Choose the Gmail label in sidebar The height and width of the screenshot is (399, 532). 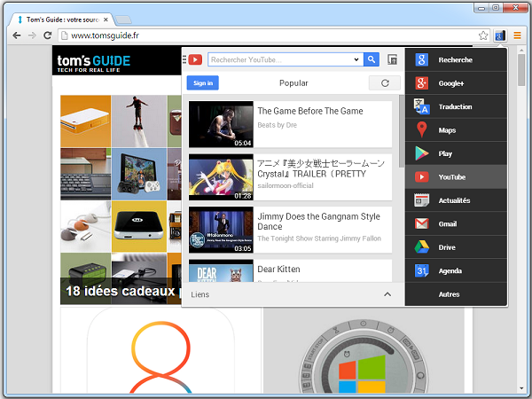pos(448,223)
